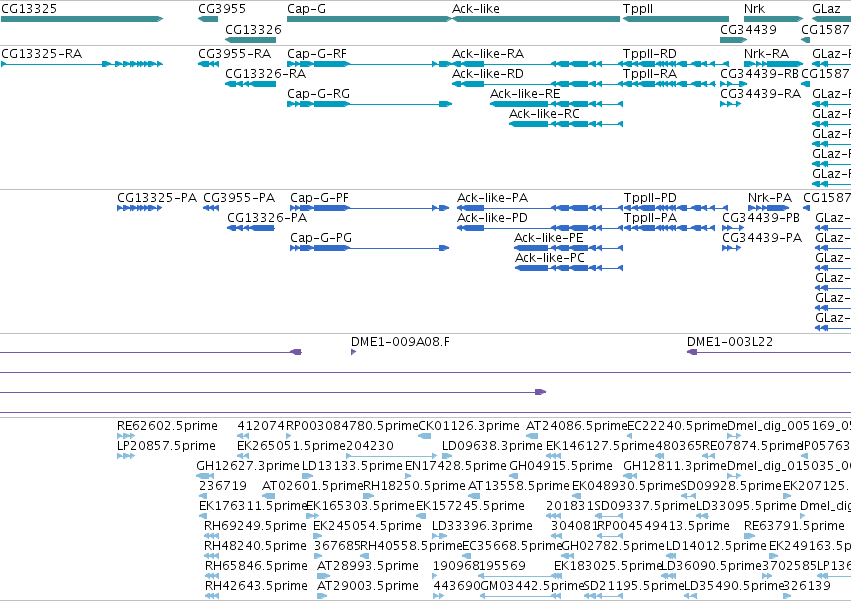Viewport: 851px width, 601px height.
Task: Select the 236719 EST label
Action: (x=223, y=485)
